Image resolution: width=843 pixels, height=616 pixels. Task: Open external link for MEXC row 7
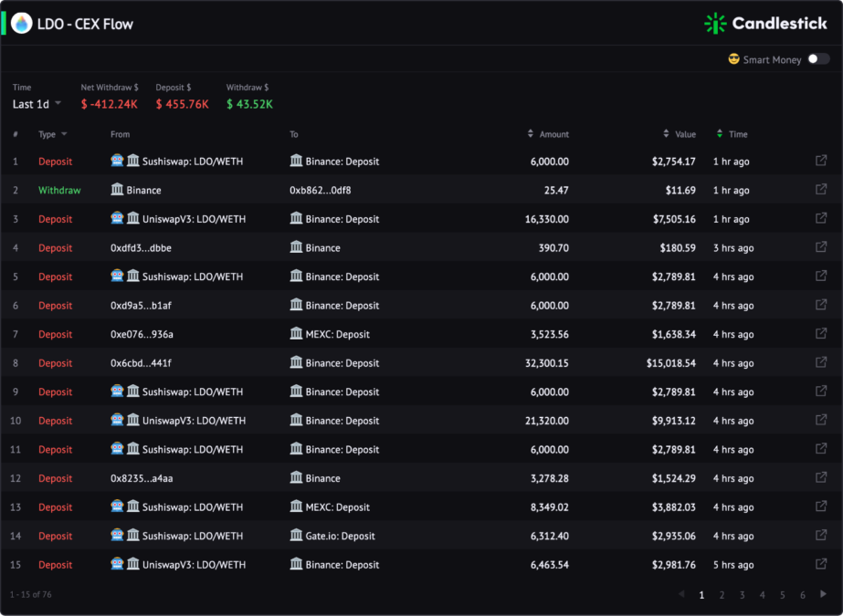pyautogui.click(x=820, y=333)
